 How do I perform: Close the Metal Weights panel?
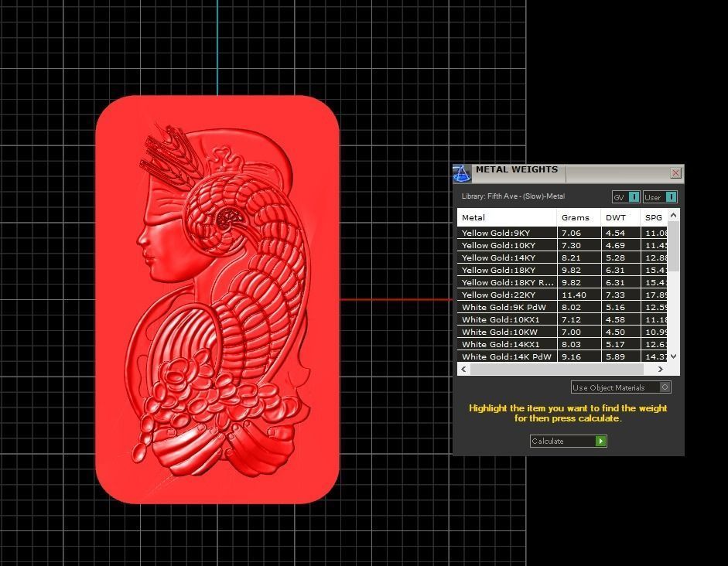675,173
